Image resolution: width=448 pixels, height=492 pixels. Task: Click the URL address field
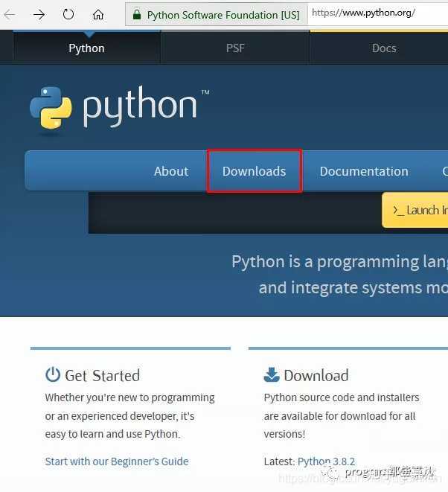[378, 13]
